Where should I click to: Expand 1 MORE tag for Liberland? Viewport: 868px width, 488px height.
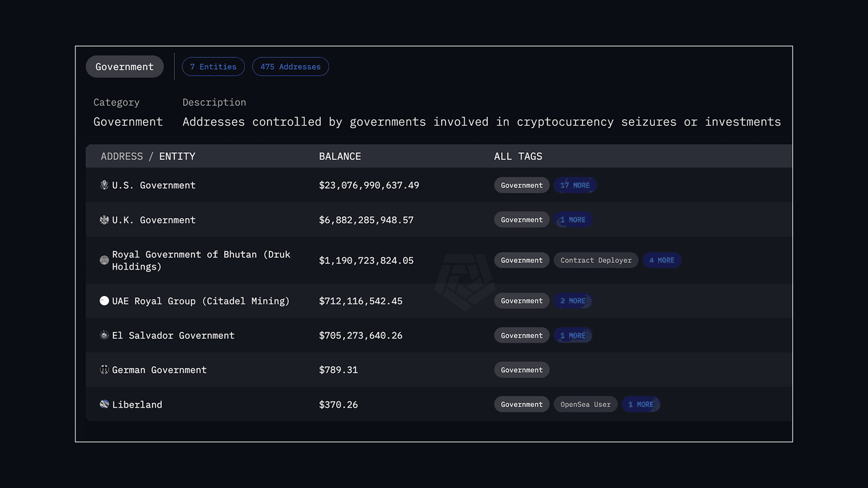tap(641, 404)
